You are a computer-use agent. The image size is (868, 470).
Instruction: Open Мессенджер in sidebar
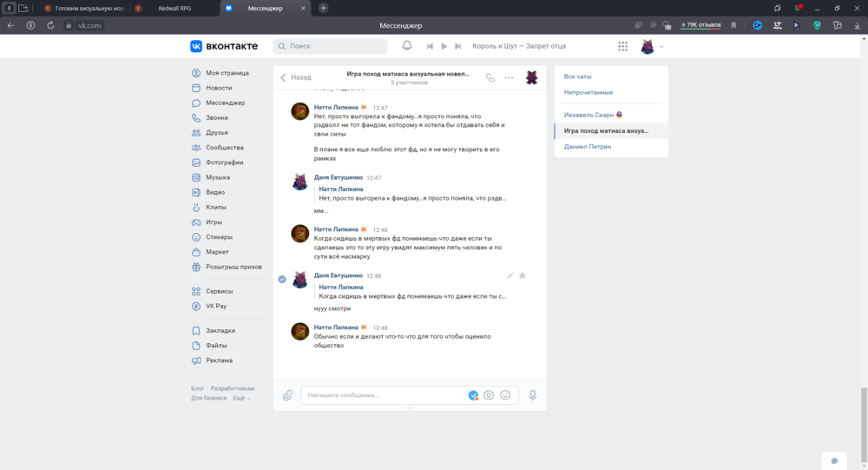pyautogui.click(x=218, y=103)
